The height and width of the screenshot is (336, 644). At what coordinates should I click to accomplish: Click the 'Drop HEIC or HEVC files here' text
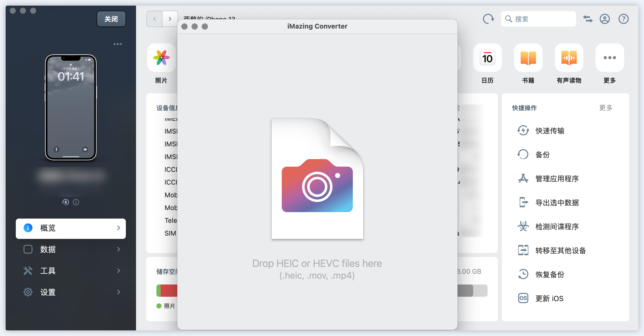[x=317, y=263]
